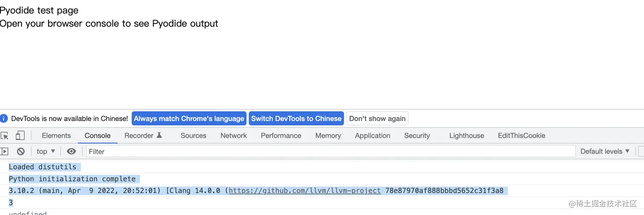Open the Sources tab
Viewport: 644px width, 215px height.
pos(193,136)
